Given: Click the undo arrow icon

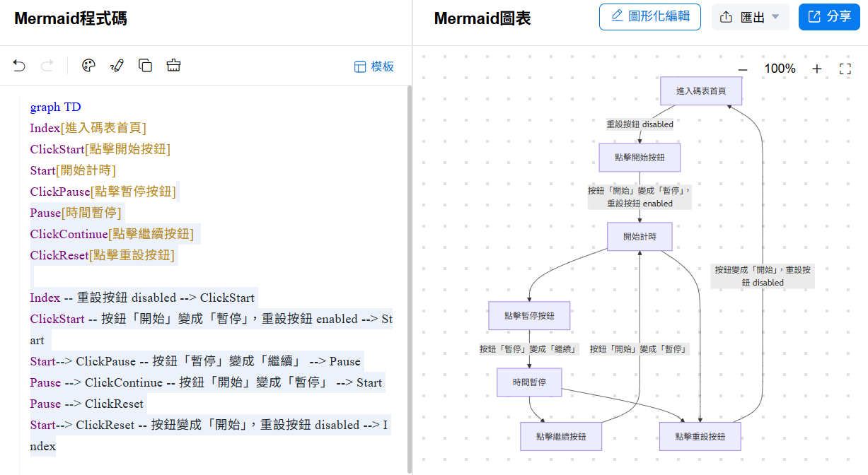Looking at the screenshot, I should coord(19,66).
